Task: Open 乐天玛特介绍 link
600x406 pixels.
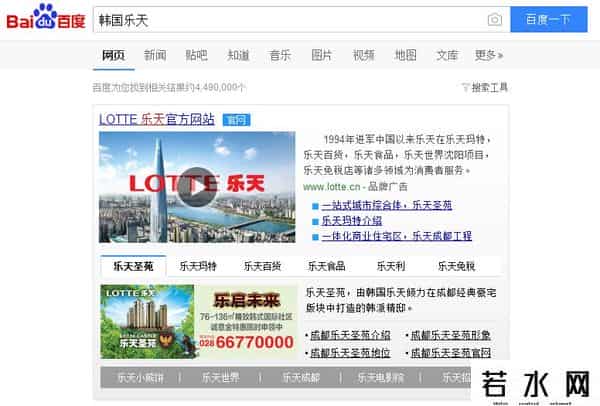Action: click(x=351, y=221)
